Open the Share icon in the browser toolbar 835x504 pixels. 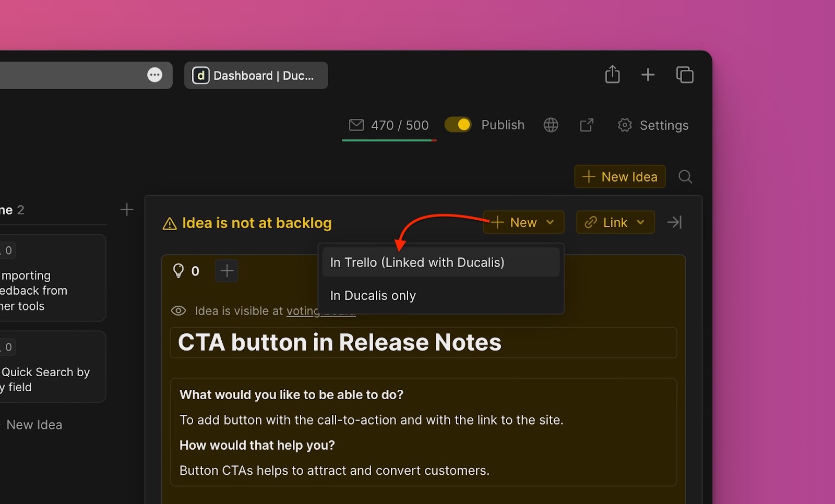[x=612, y=75]
